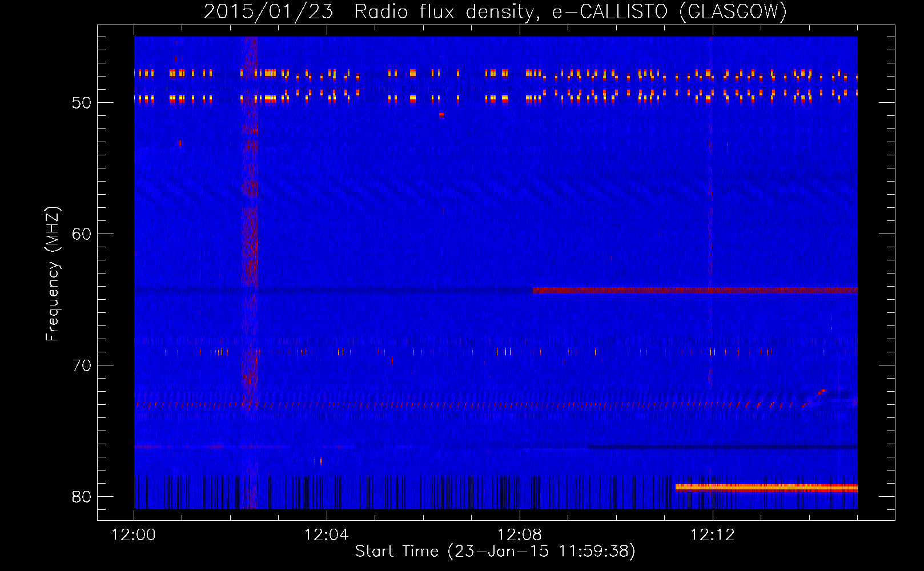Click the "Start Time (23-Jan-15 11:59:38)" x-axis label
Screen dimensions: 924x571
coord(495,551)
